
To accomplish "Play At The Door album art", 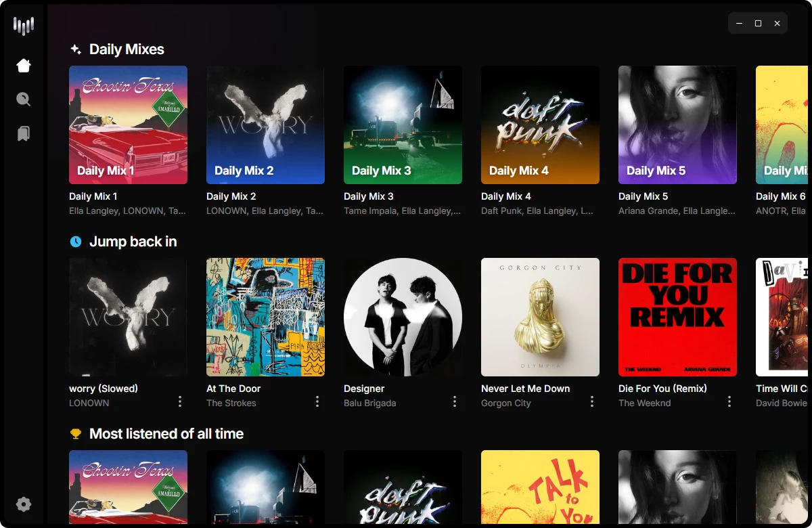I will 265,317.
